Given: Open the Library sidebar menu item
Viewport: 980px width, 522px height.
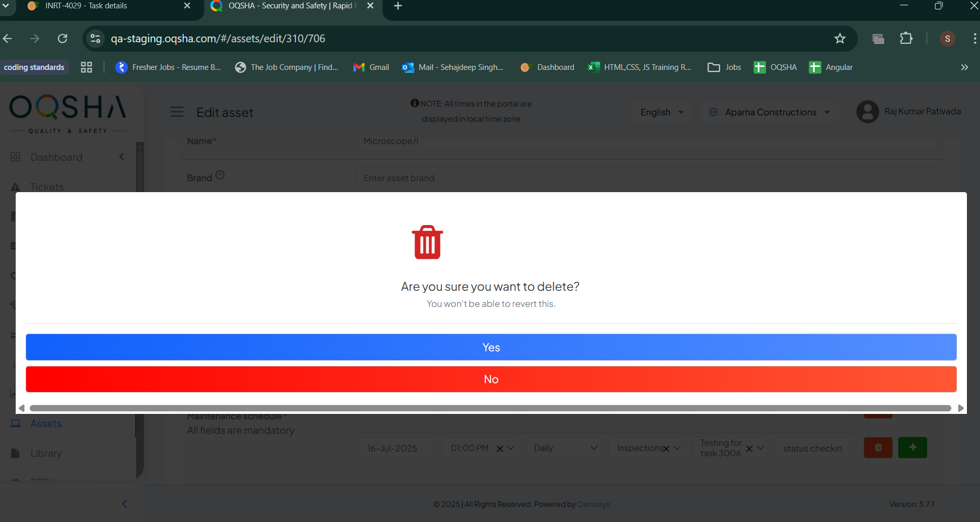Looking at the screenshot, I should click(x=46, y=454).
